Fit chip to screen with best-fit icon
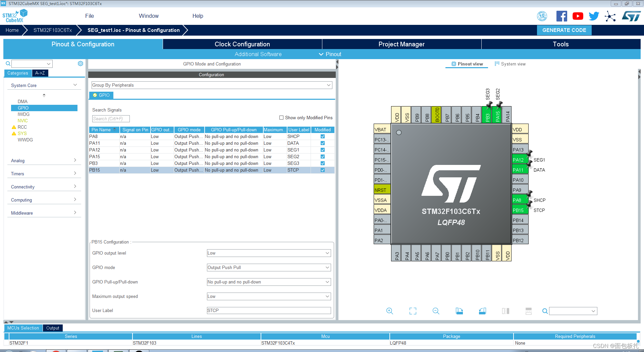Screen dimensions: 644x352 413,311
